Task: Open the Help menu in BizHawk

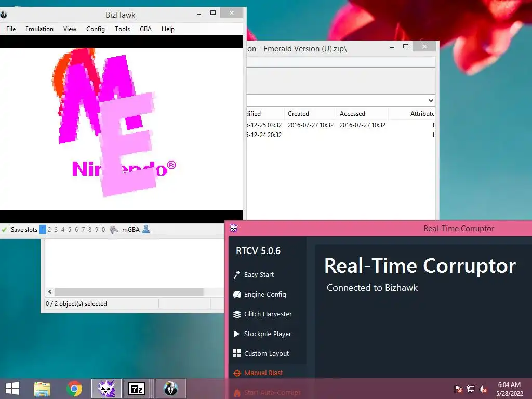Action: pyautogui.click(x=168, y=29)
